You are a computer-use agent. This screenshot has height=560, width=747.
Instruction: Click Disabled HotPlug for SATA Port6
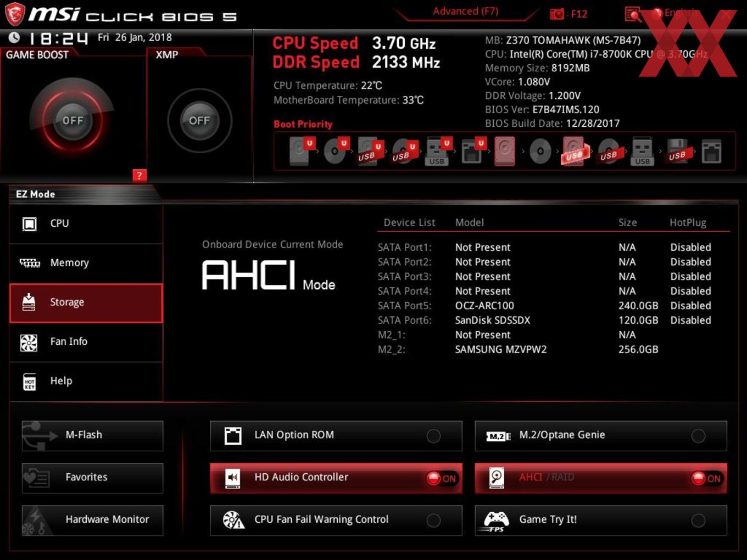pos(690,320)
